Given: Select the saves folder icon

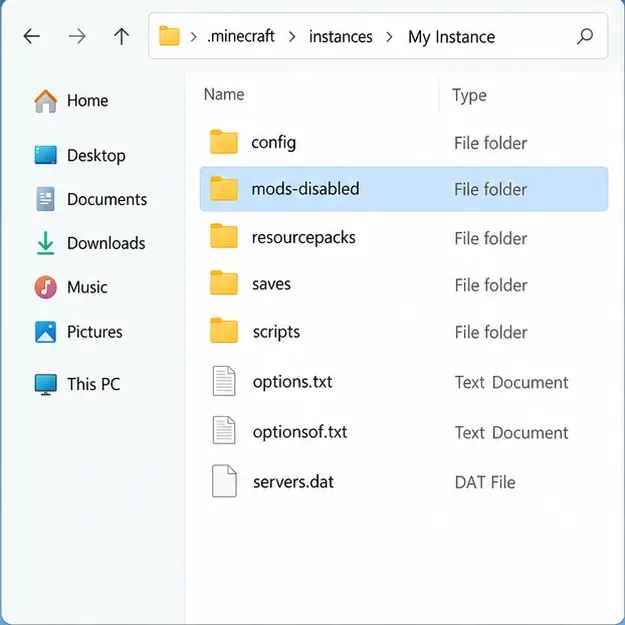Looking at the screenshot, I should coord(224,283).
